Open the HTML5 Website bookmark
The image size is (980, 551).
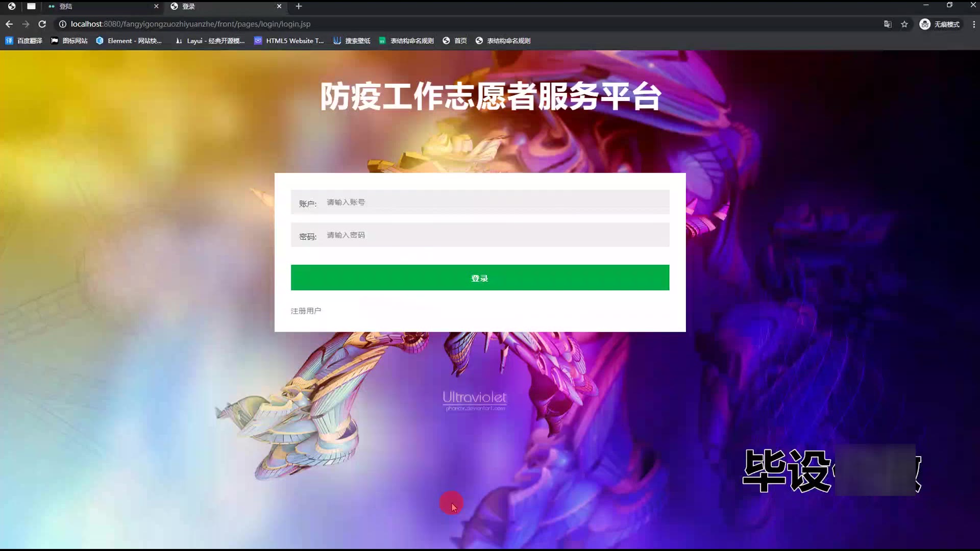point(289,41)
